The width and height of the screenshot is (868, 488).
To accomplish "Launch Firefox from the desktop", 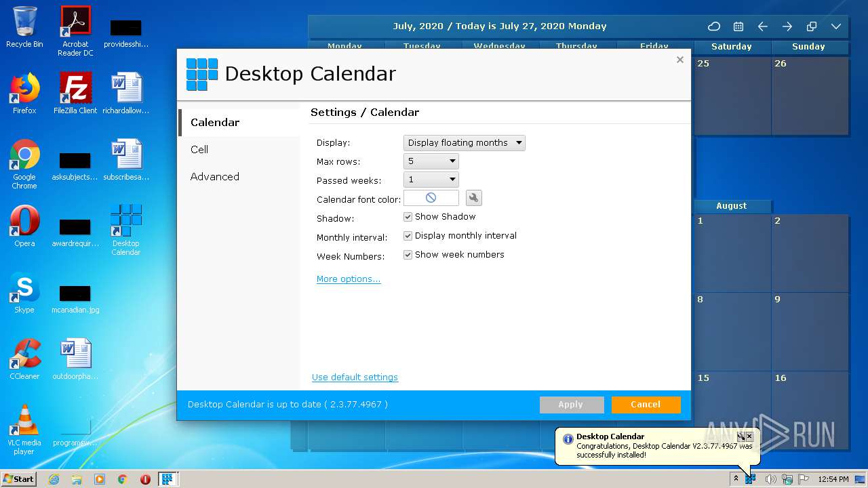I will [x=24, y=94].
